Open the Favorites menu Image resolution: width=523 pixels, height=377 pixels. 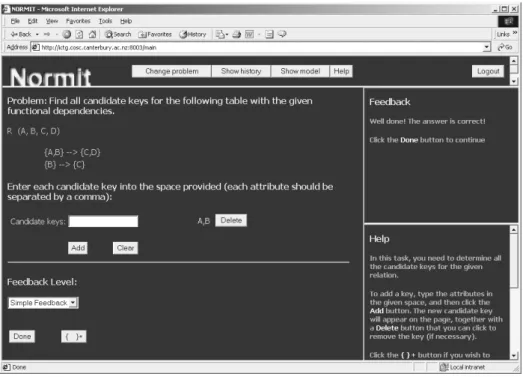click(78, 21)
